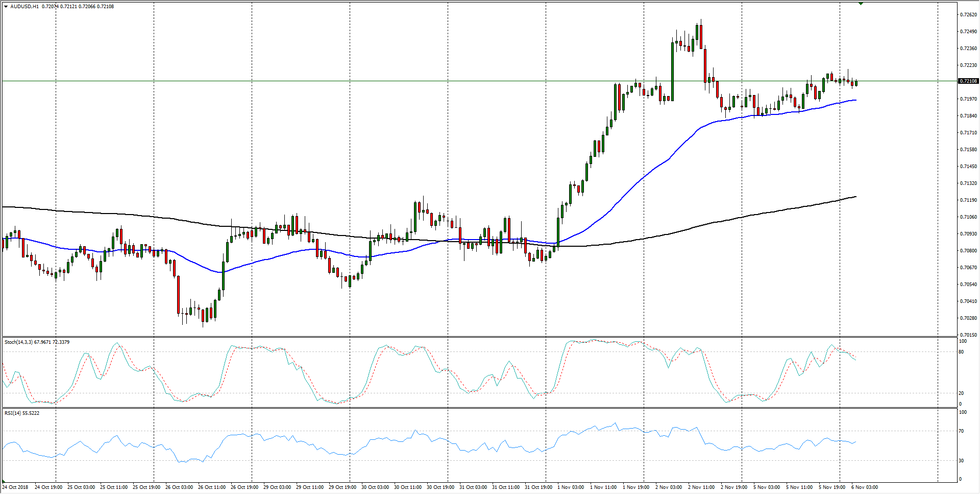Screen dimensions: 980x494
Task: Click the Stochastic 80 level scale label
Action: point(961,352)
